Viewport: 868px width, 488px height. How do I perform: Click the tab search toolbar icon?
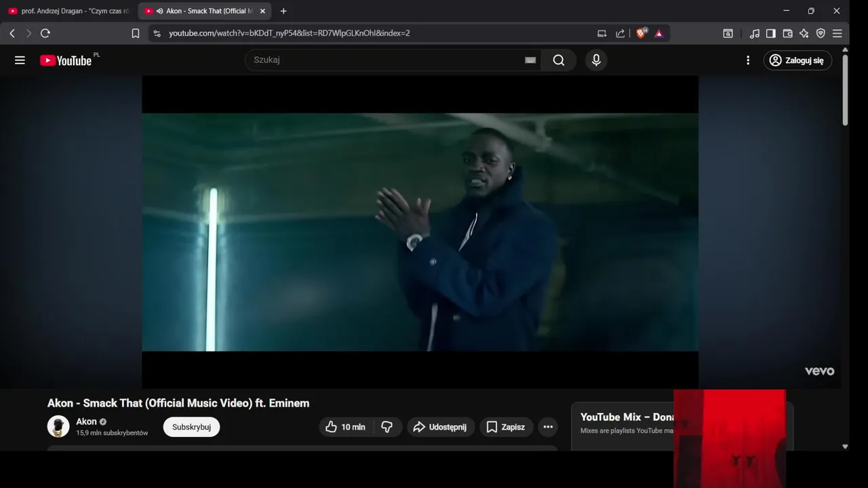[728, 33]
